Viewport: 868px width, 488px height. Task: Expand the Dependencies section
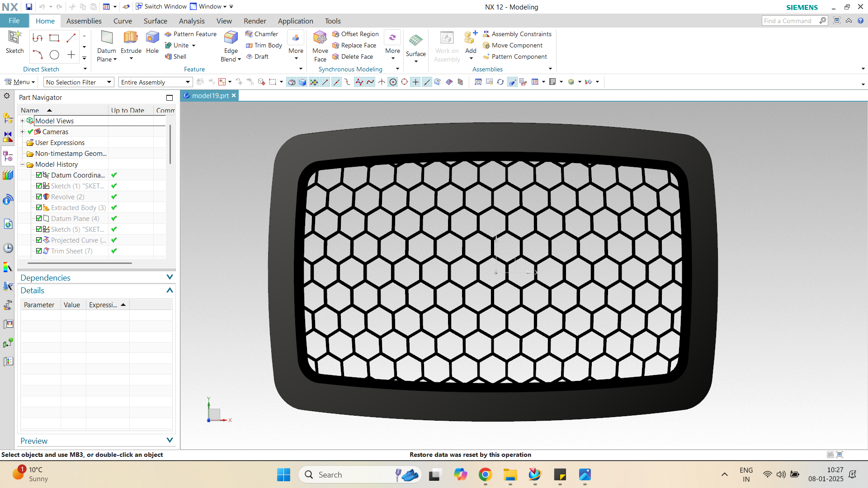170,277
